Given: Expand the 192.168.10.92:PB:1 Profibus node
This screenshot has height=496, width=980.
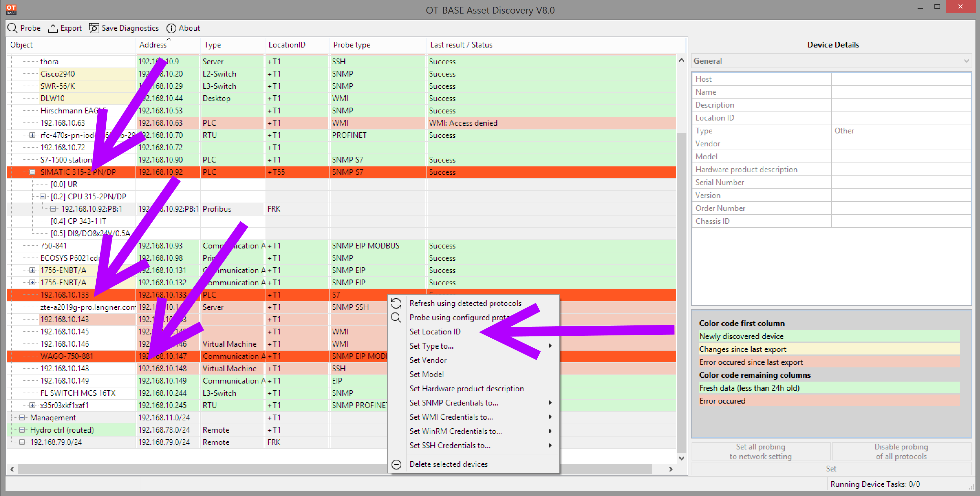Looking at the screenshot, I should click(53, 209).
